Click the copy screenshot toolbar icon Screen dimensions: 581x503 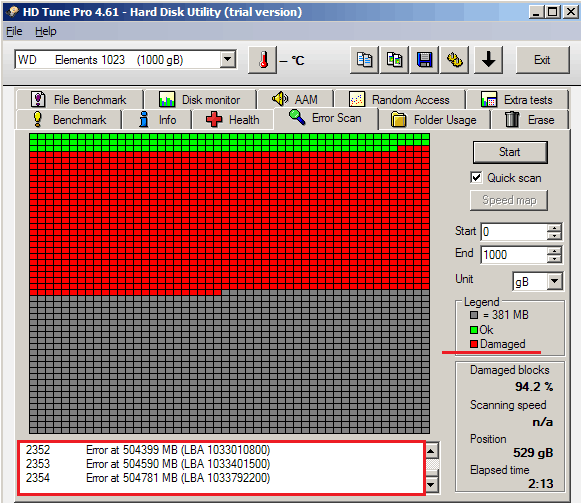(x=394, y=60)
